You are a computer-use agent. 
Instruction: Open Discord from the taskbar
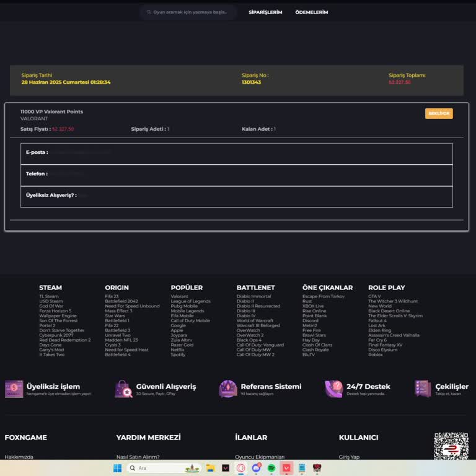pos(256,468)
